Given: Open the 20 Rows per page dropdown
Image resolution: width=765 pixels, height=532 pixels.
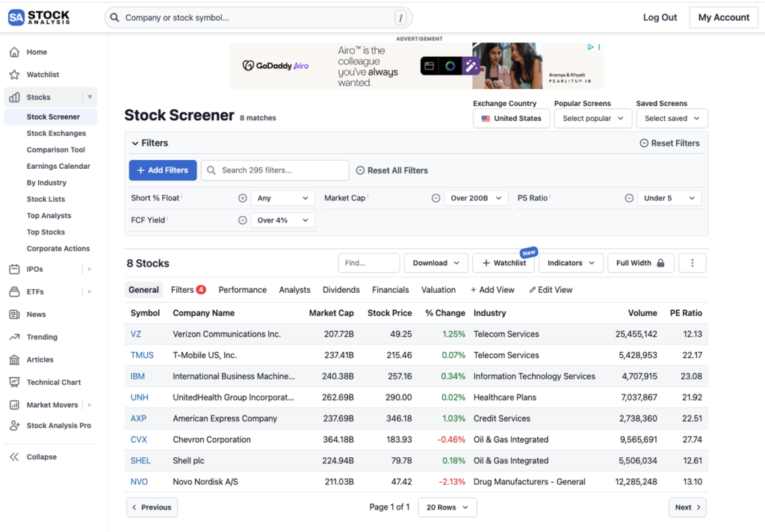Looking at the screenshot, I should click(x=447, y=507).
